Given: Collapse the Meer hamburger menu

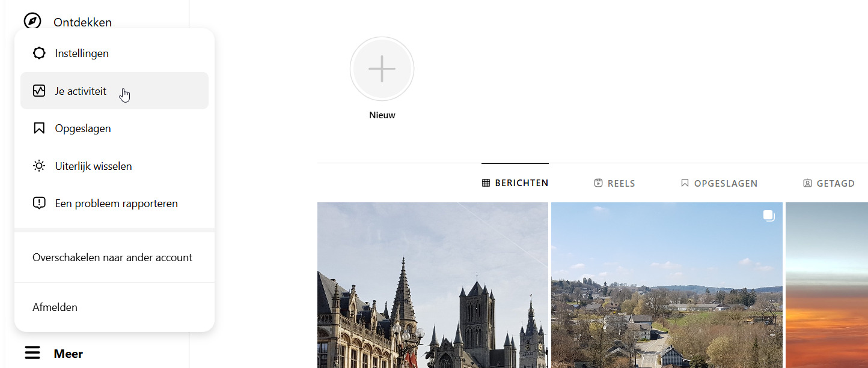Looking at the screenshot, I should tap(32, 353).
